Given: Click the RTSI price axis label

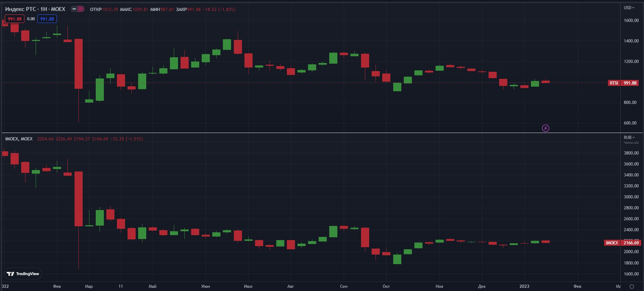Looking at the screenshot, I should (x=614, y=83).
